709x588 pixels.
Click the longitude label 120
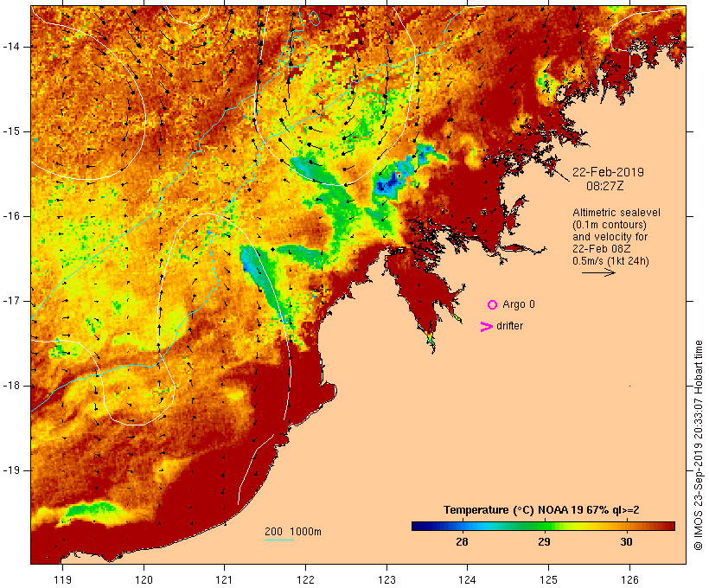(144, 579)
